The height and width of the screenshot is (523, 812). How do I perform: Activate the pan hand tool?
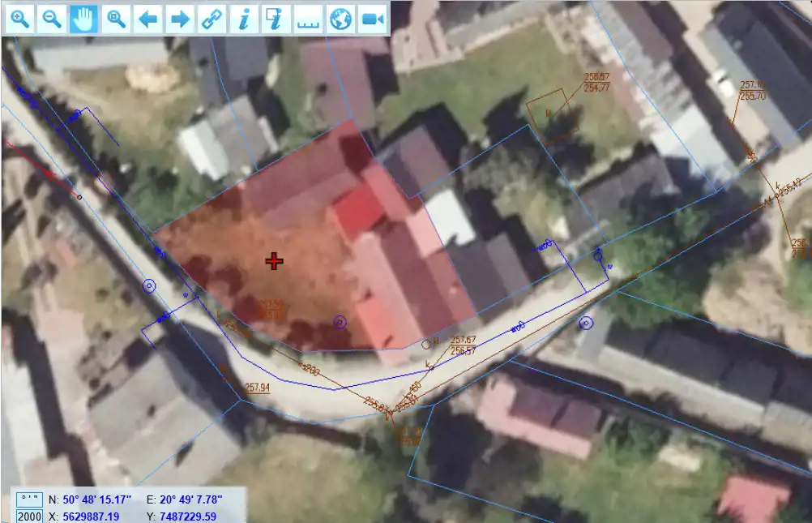coord(83,19)
